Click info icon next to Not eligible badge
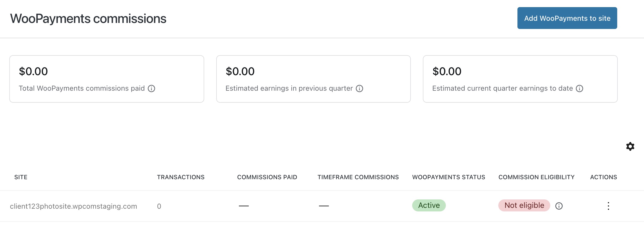The height and width of the screenshot is (230, 644). pos(559,206)
